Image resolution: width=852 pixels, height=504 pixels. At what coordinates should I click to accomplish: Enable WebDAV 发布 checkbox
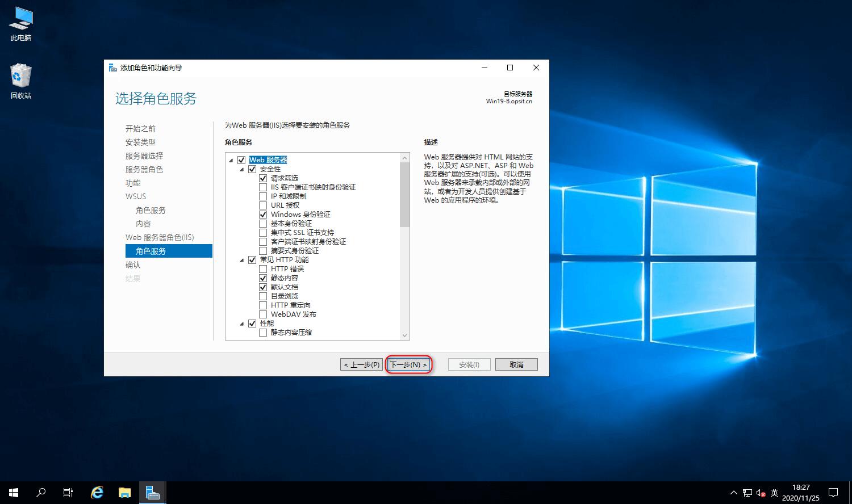tap(263, 314)
